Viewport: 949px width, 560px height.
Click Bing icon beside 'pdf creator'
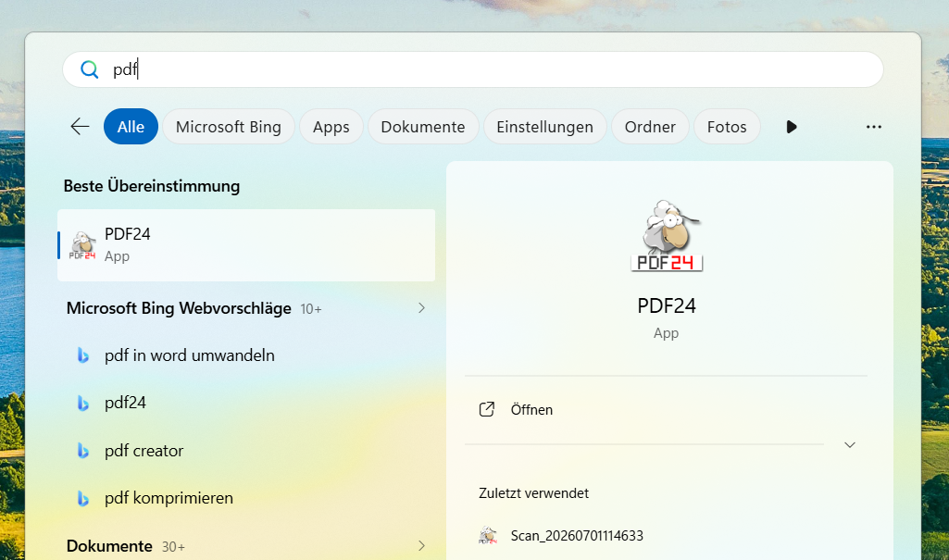83,451
